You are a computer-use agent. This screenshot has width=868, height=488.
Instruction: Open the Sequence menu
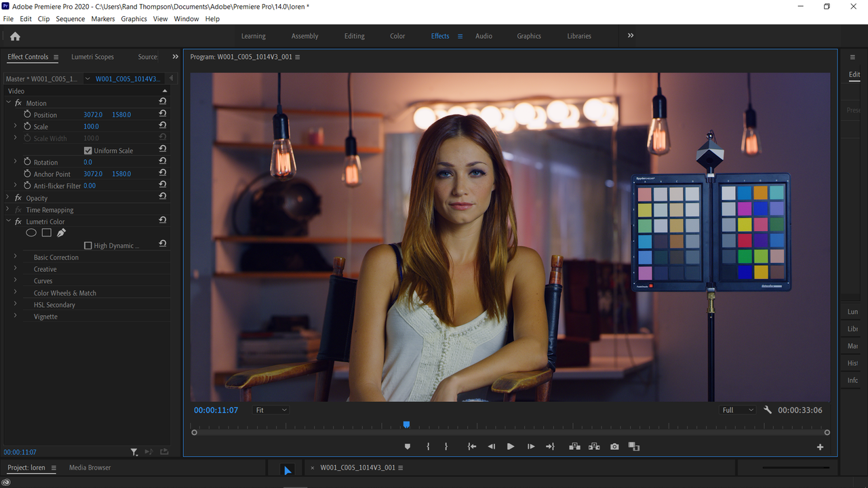71,19
